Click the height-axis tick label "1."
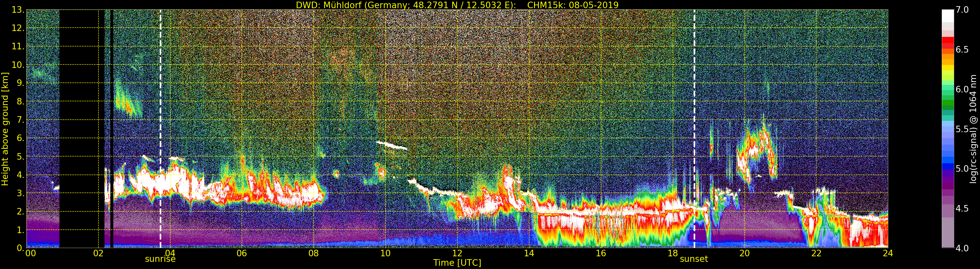980x269 pixels. (x=20, y=230)
